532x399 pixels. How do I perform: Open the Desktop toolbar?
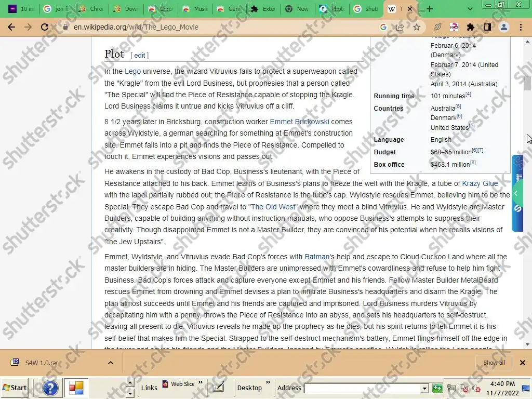coord(249,388)
